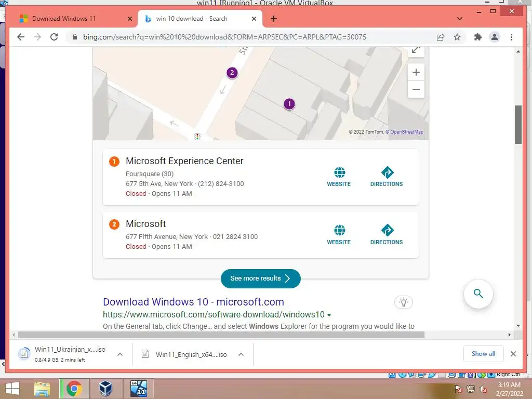Open File Explorer from taskbar
The height and width of the screenshot is (399, 532).
coord(42,389)
